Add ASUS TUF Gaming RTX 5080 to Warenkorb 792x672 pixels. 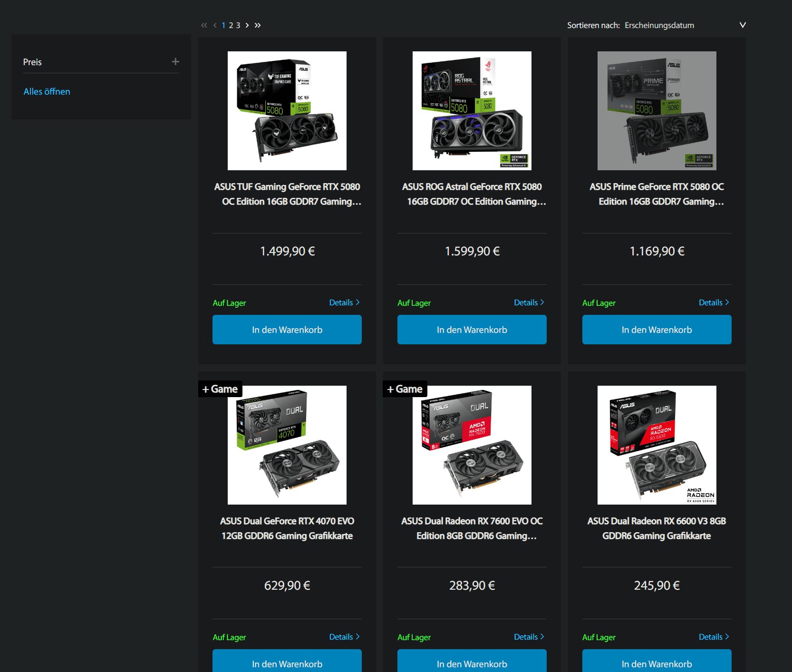point(287,330)
